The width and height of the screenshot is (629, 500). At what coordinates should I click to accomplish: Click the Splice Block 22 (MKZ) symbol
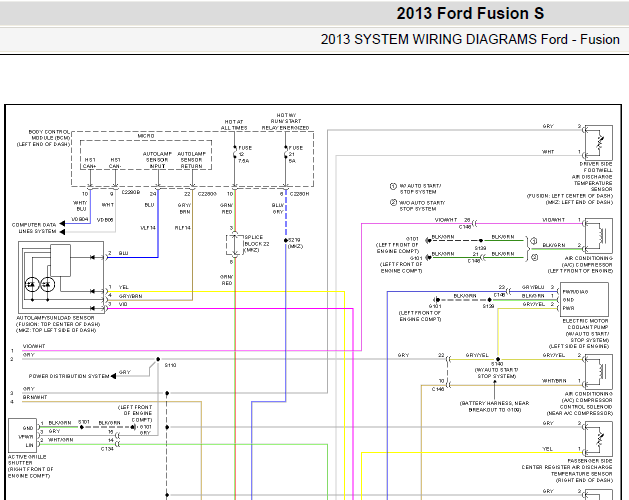coord(235,244)
